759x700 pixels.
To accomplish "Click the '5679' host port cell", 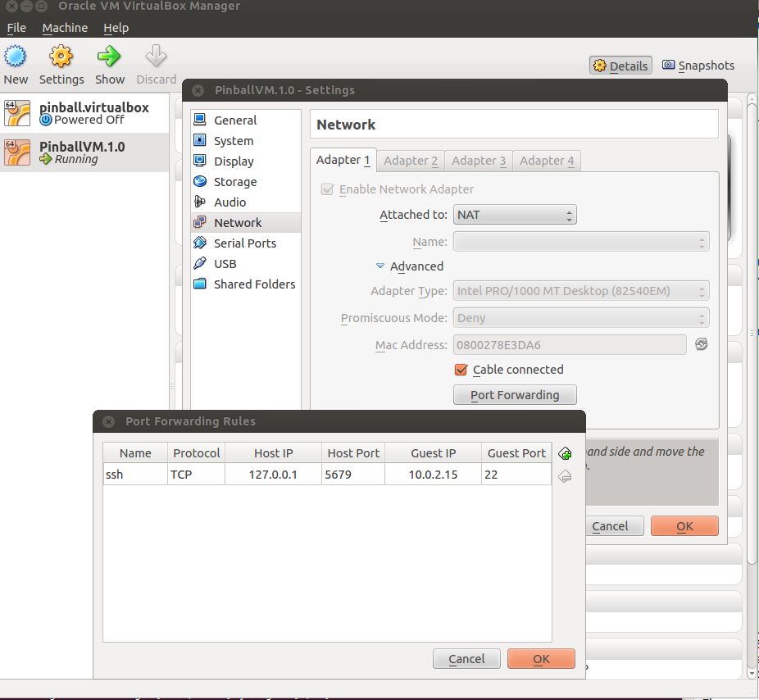I will click(x=353, y=475).
